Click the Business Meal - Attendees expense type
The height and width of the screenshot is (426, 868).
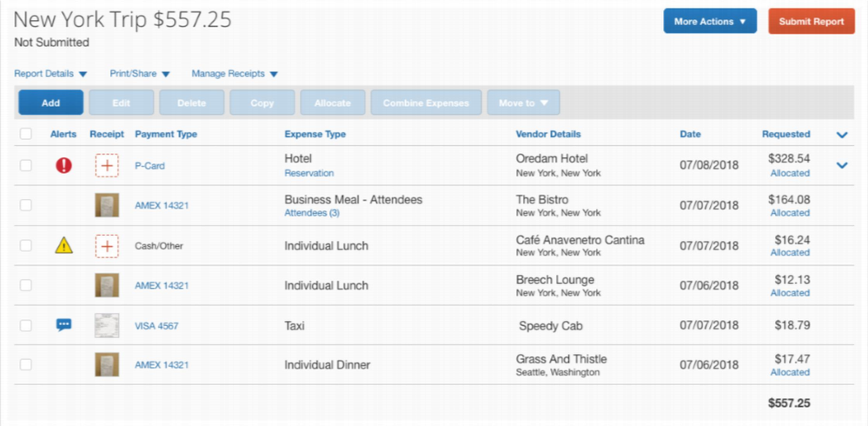coord(353,199)
